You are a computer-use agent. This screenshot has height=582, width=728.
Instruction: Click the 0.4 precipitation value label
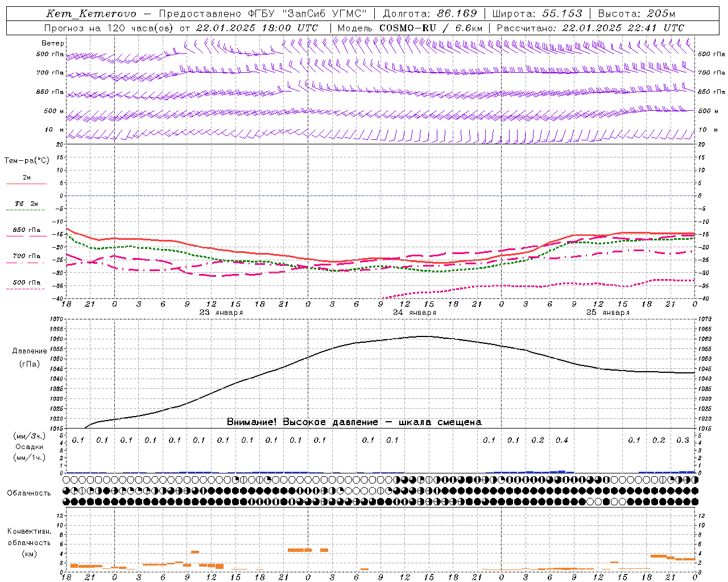pos(562,440)
